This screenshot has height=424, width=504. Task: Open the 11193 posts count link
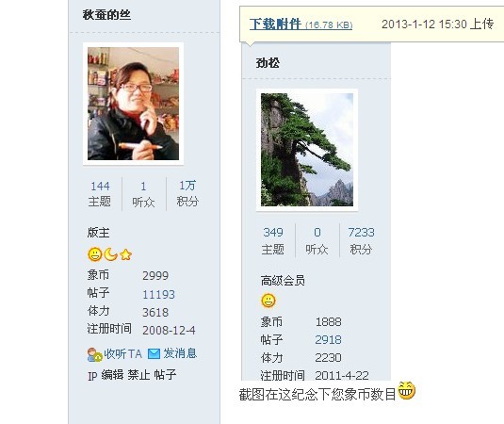click(159, 295)
